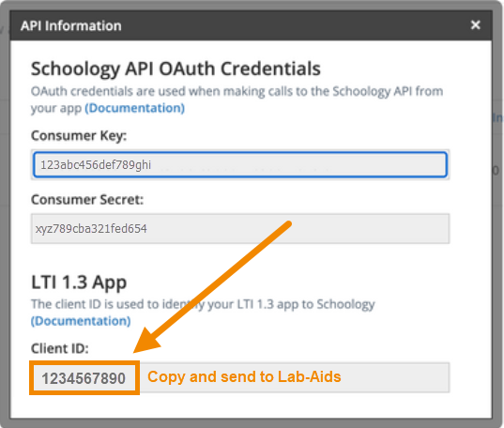The height and width of the screenshot is (428, 504).
Task: Open the LTI 1.3 App Documentation link
Action: click(81, 321)
